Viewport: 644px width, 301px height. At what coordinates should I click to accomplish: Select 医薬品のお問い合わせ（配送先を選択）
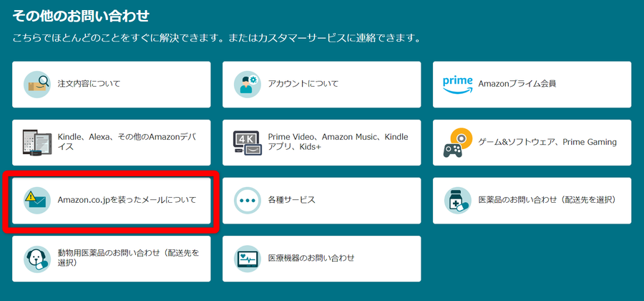[532, 201]
